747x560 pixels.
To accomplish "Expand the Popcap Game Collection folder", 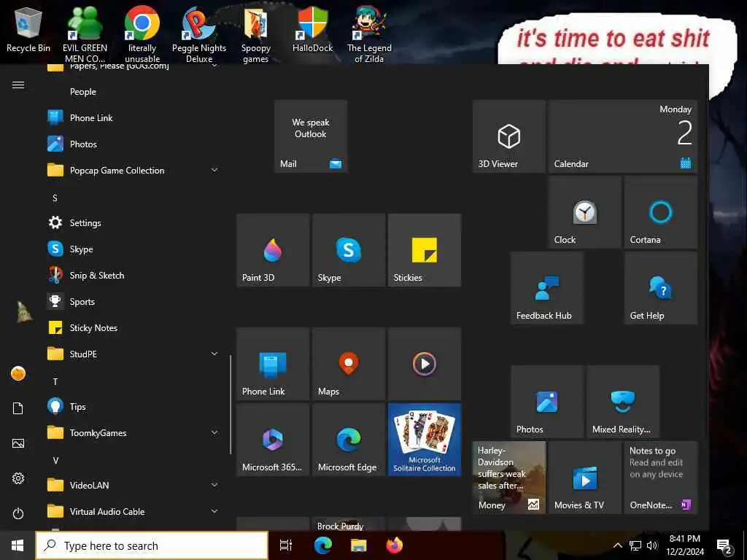I will (133, 170).
